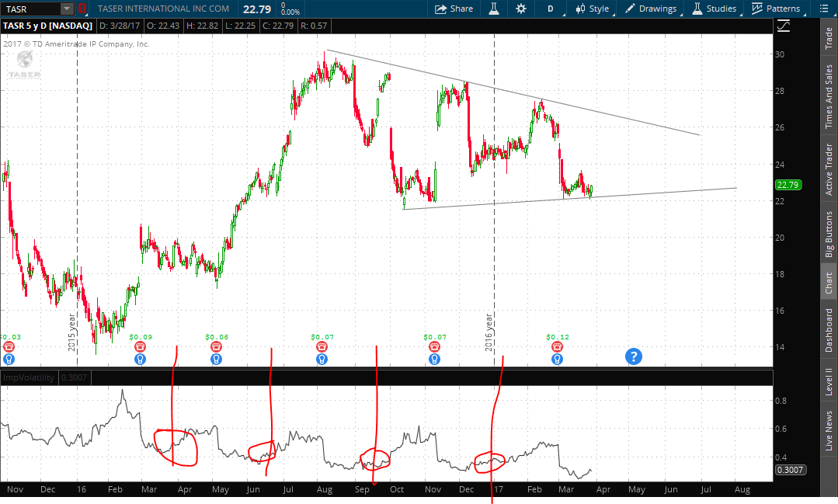Click the 0.3007 implied volatility value bubble

point(790,470)
